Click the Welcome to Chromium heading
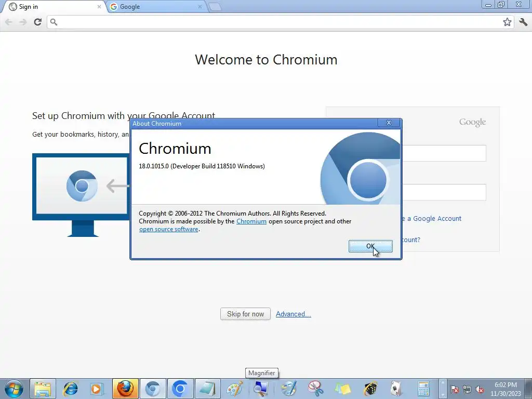The height and width of the screenshot is (399, 532). (x=266, y=60)
